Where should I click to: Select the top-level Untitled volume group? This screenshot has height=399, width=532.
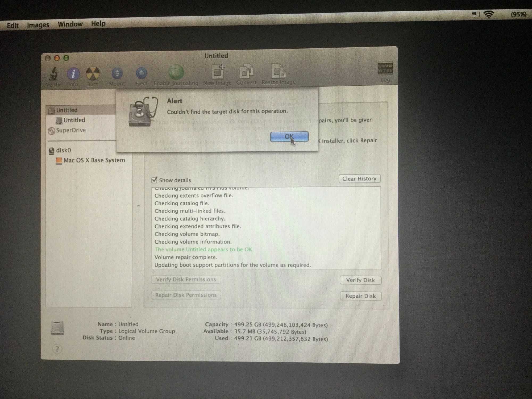click(x=67, y=110)
